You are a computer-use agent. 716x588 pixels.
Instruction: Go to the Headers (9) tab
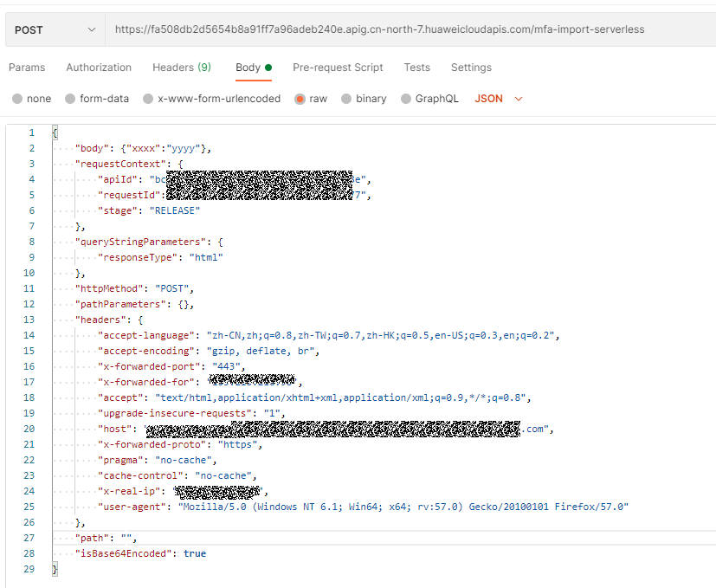[x=181, y=68]
